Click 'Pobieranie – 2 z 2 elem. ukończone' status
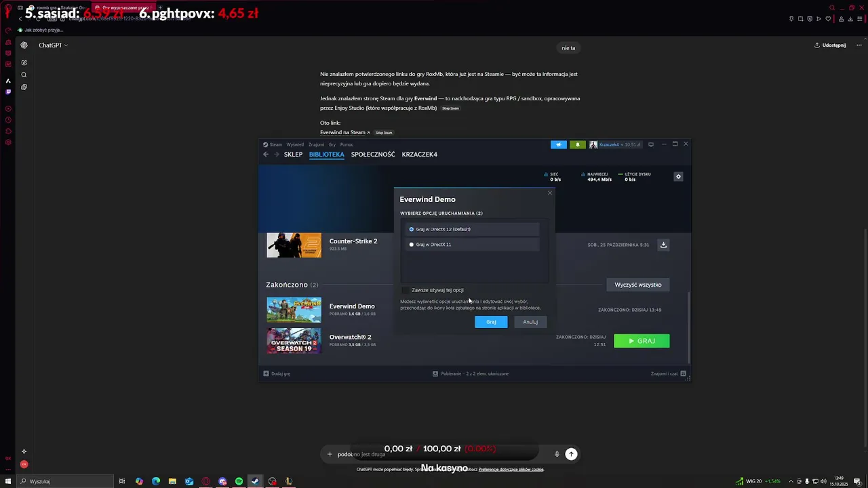The width and height of the screenshot is (868, 488). (471, 373)
